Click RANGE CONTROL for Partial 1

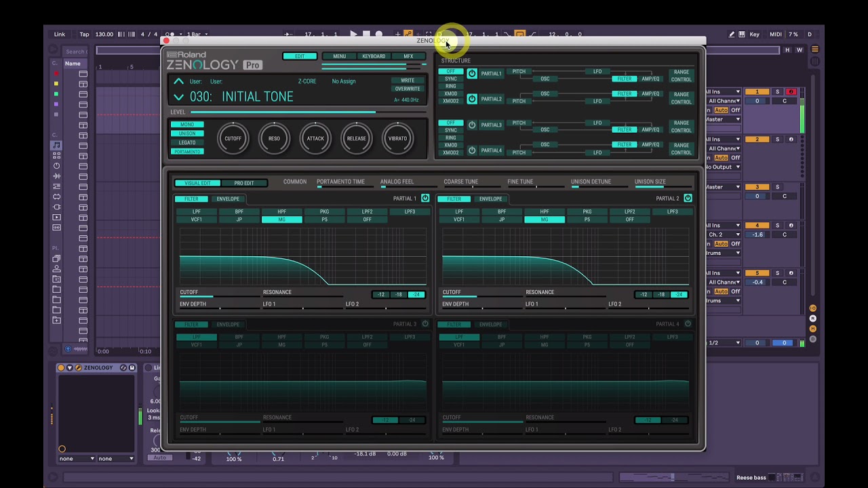[x=681, y=75]
